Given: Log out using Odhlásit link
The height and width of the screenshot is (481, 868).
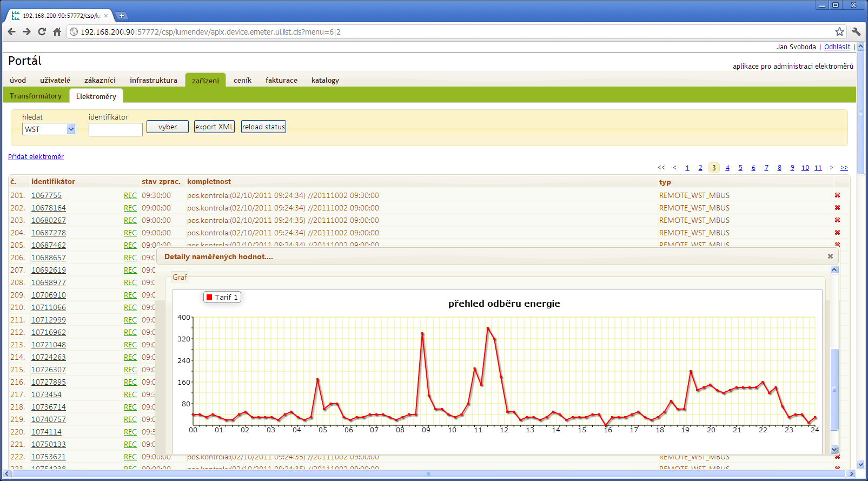Looking at the screenshot, I should [x=837, y=47].
